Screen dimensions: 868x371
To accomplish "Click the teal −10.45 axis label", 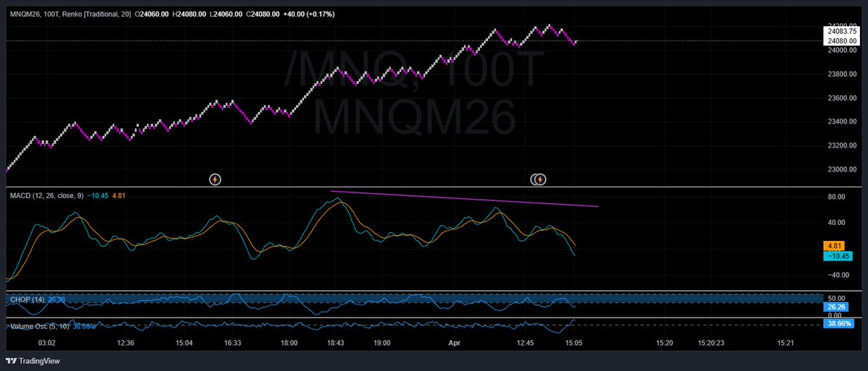I will (837, 255).
